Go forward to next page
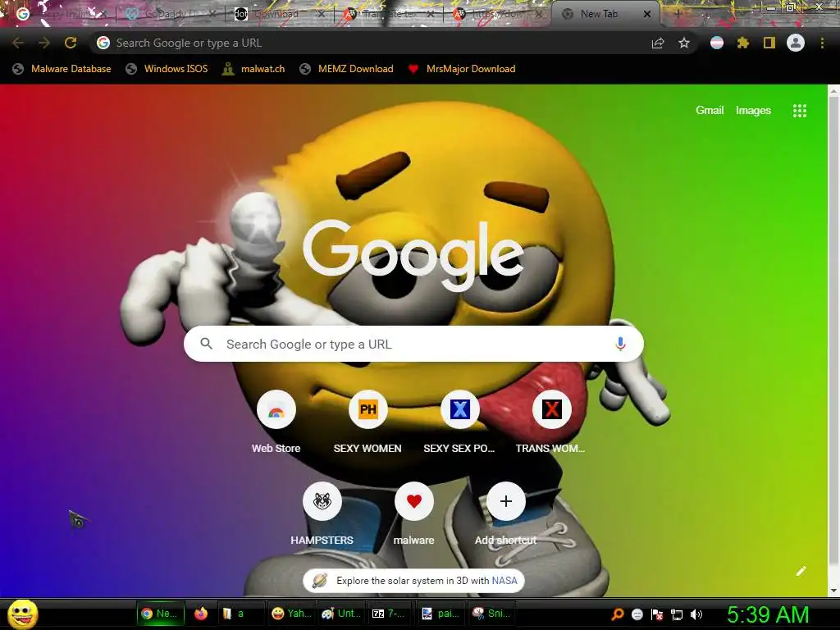This screenshot has width=840, height=630. tap(44, 43)
